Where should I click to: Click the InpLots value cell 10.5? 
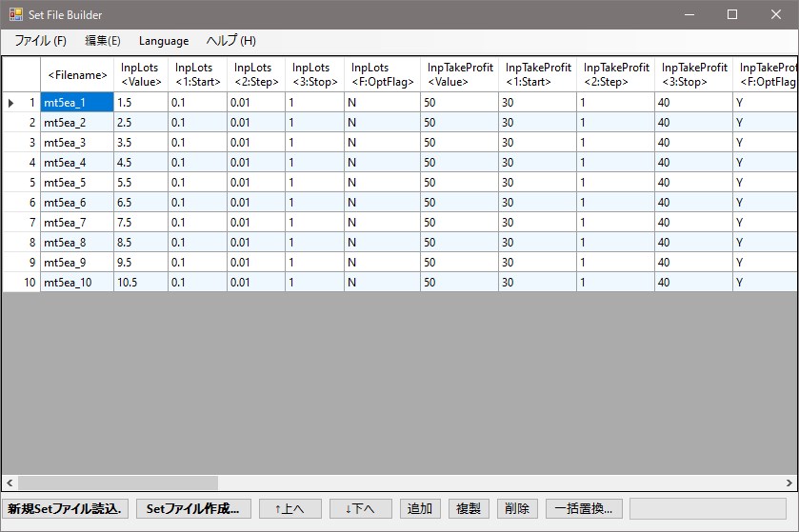tap(141, 282)
